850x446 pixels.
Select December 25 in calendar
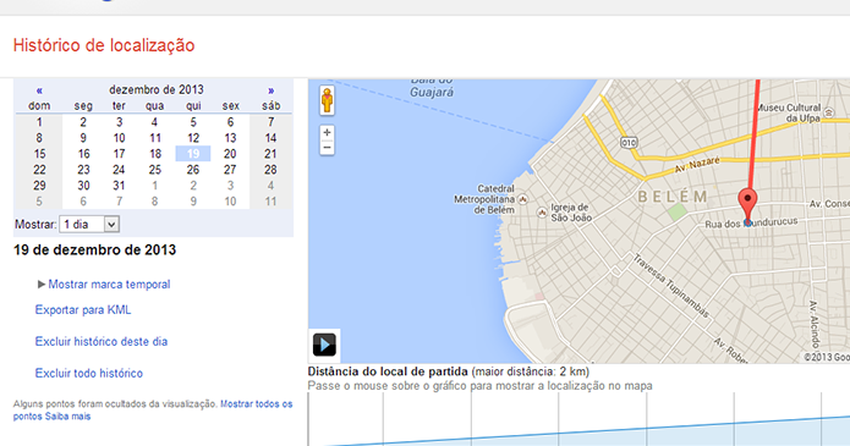point(155,170)
